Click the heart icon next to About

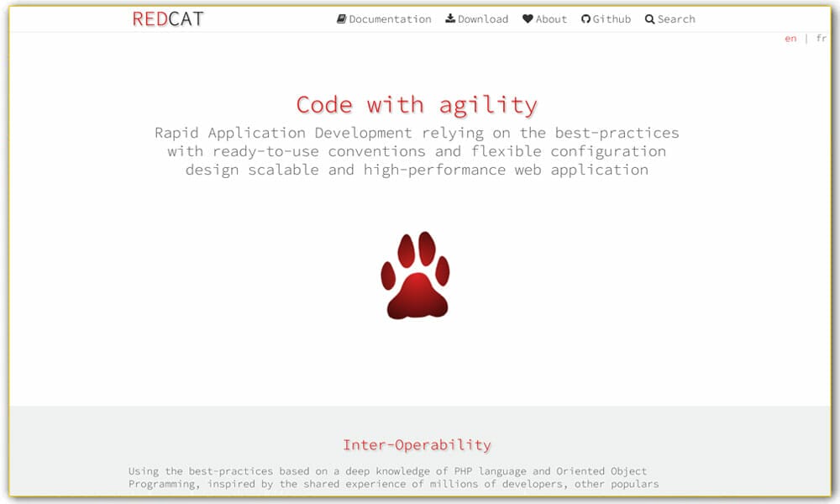(x=526, y=18)
